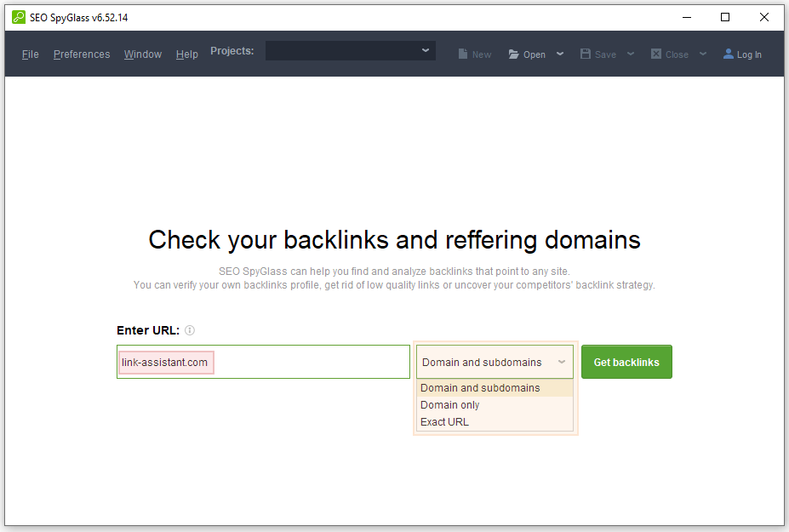Screen dimensions: 789x532
Task: Click the SEO SpyGlass app logo icon
Action: click(19, 17)
